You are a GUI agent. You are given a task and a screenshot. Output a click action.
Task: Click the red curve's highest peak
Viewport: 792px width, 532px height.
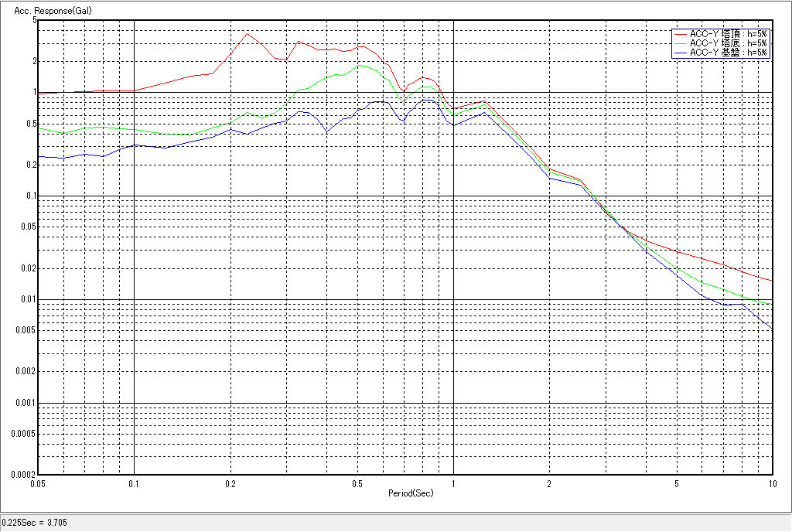tap(247, 33)
